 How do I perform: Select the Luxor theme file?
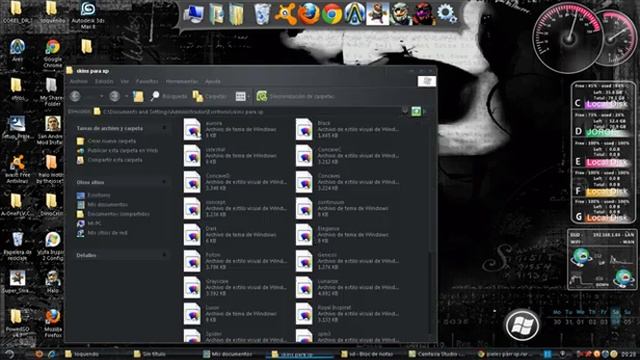pos(231,313)
